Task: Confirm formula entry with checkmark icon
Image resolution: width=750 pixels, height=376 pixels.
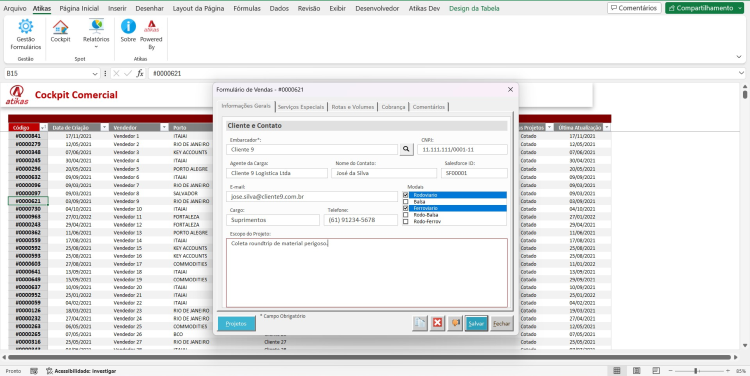Action: (128, 73)
